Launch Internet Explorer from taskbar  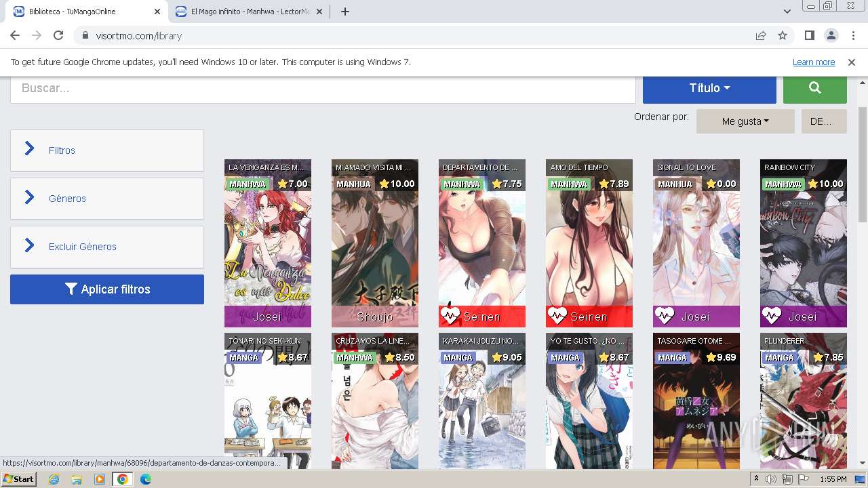pos(54,479)
